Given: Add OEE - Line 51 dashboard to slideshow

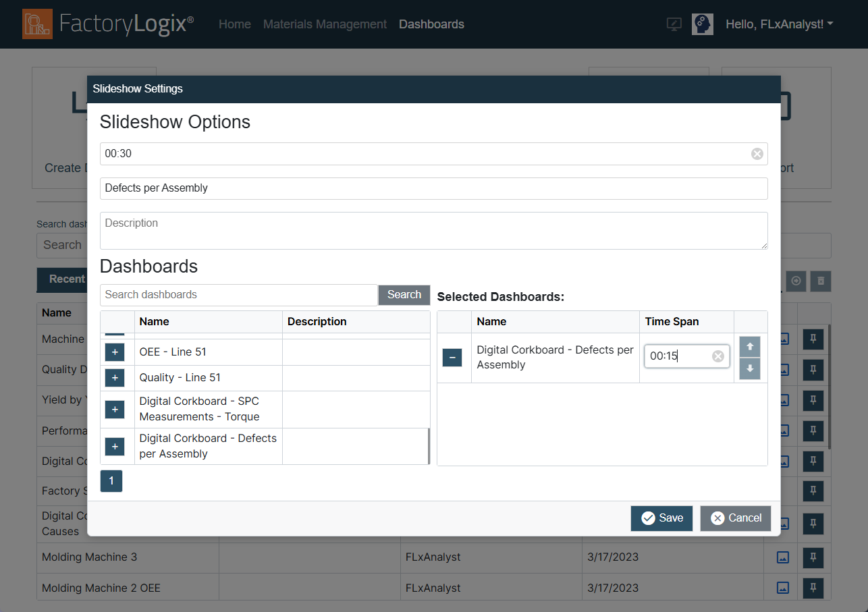Looking at the screenshot, I should [x=115, y=352].
